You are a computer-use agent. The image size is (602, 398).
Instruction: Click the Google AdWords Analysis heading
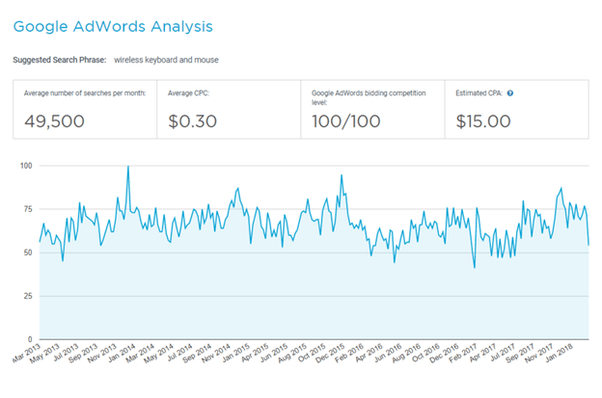coord(113,26)
